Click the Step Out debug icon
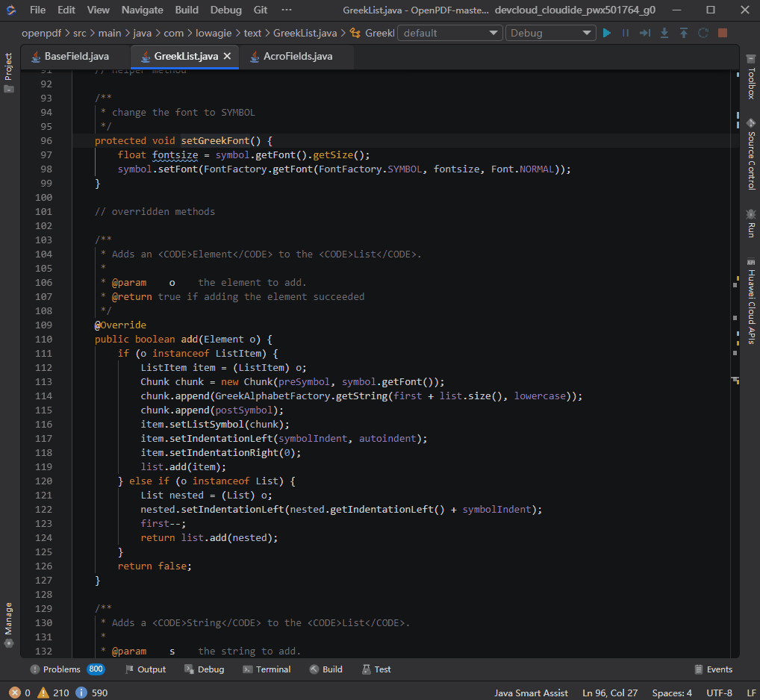 coord(684,33)
